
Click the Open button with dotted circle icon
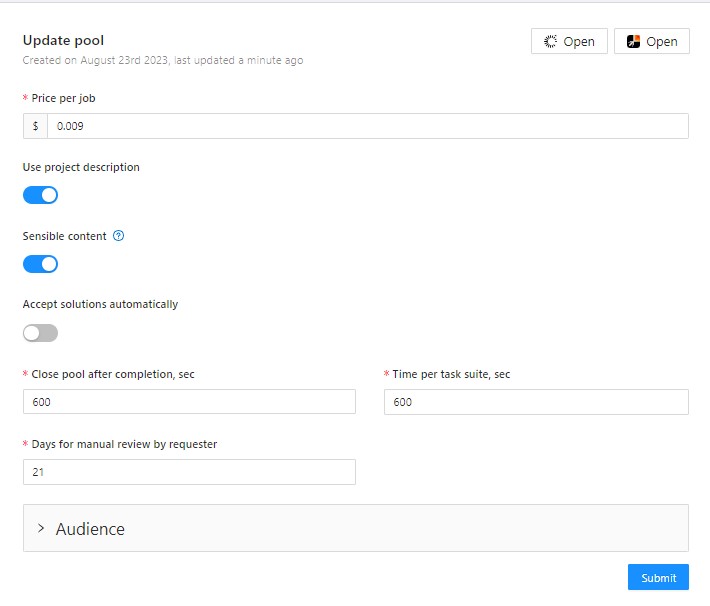[568, 41]
